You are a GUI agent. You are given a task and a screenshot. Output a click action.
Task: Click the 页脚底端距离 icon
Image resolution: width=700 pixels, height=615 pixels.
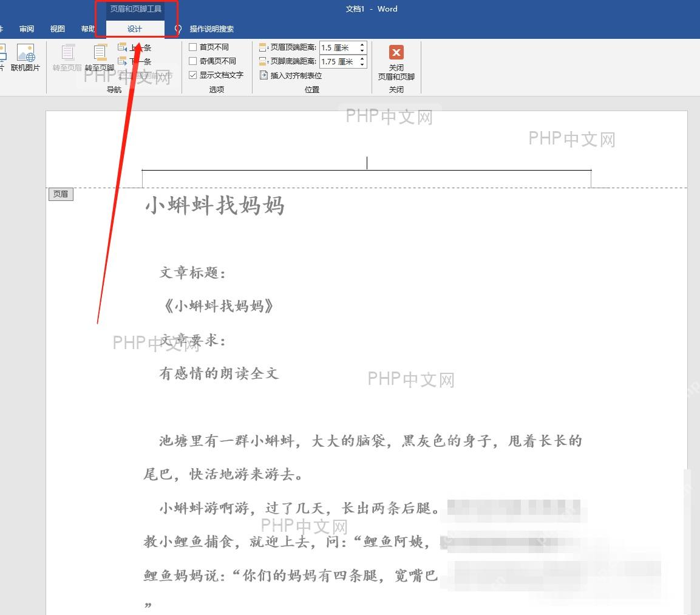pos(264,61)
